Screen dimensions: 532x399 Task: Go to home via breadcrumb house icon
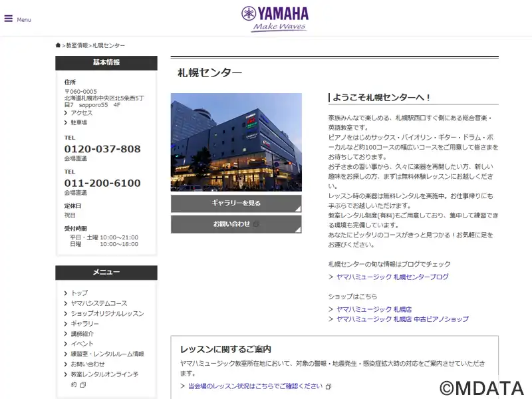(58, 45)
